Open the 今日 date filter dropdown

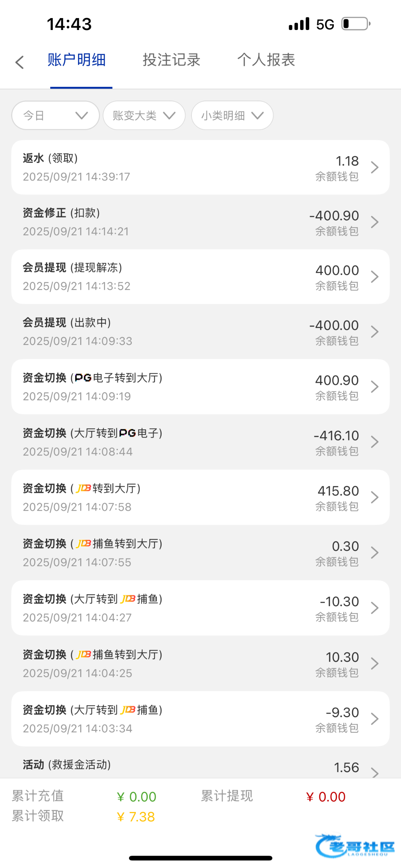[x=55, y=115]
